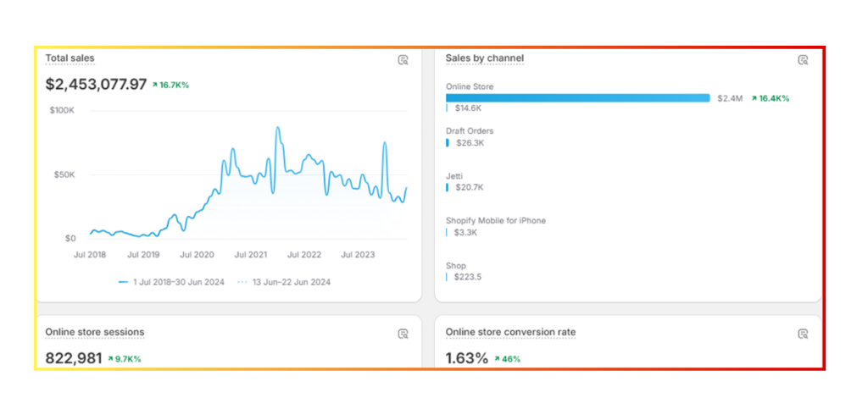Click the Online store conversion rate heading
The height and width of the screenshot is (420, 868).
tap(510, 332)
